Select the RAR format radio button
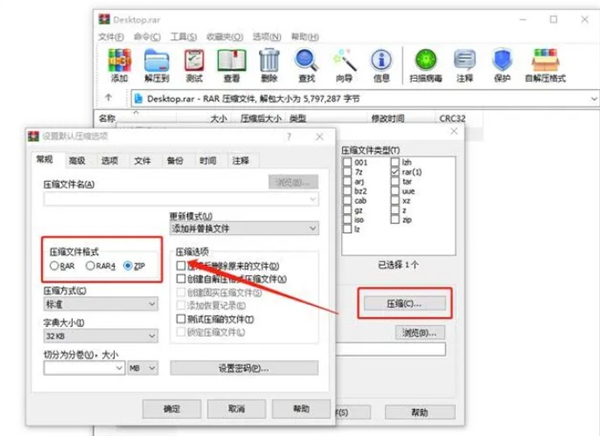The width and height of the screenshot is (600, 436). click(56, 266)
